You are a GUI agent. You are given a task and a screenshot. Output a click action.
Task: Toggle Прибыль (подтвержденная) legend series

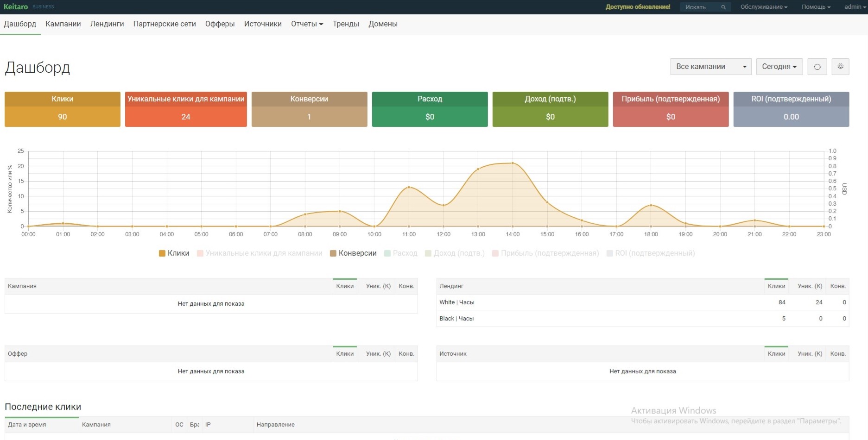pyautogui.click(x=545, y=253)
